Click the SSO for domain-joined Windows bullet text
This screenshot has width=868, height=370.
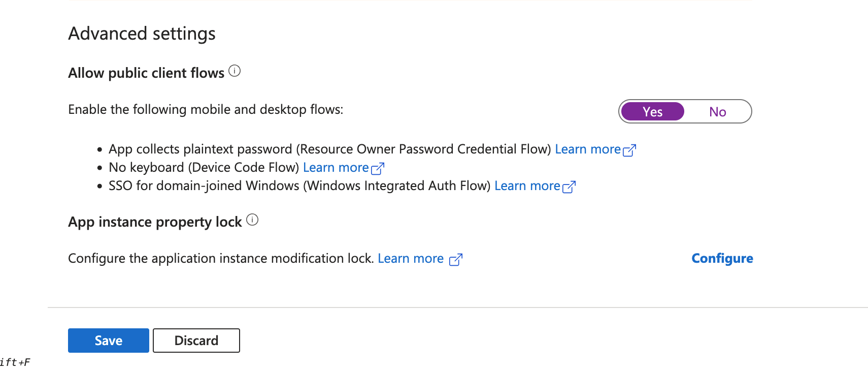299,186
